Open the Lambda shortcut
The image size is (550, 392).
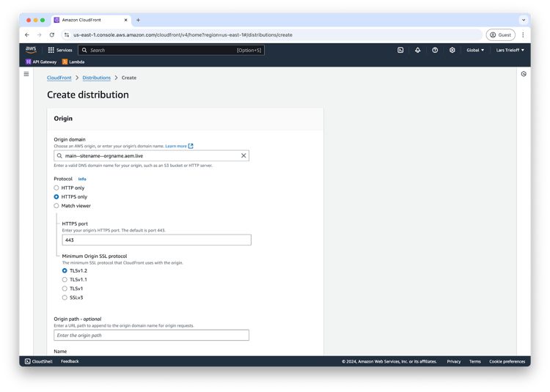pos(73,62)
